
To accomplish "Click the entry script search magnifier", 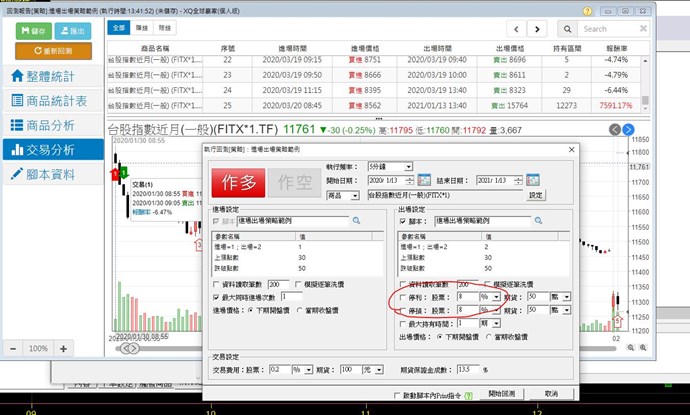I will [354, 221].
